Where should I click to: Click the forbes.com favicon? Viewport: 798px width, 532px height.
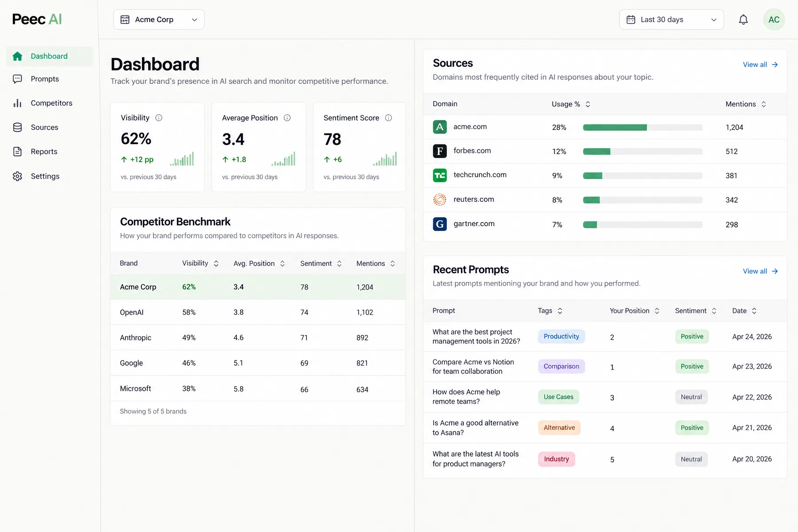pos(440,151)
